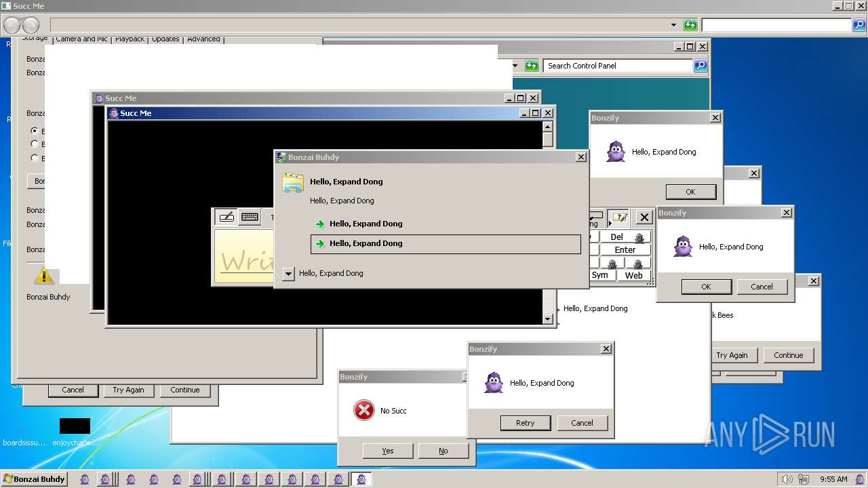
Task: Click No in the No Succ dialog
Action: click(x=443, y=451)
